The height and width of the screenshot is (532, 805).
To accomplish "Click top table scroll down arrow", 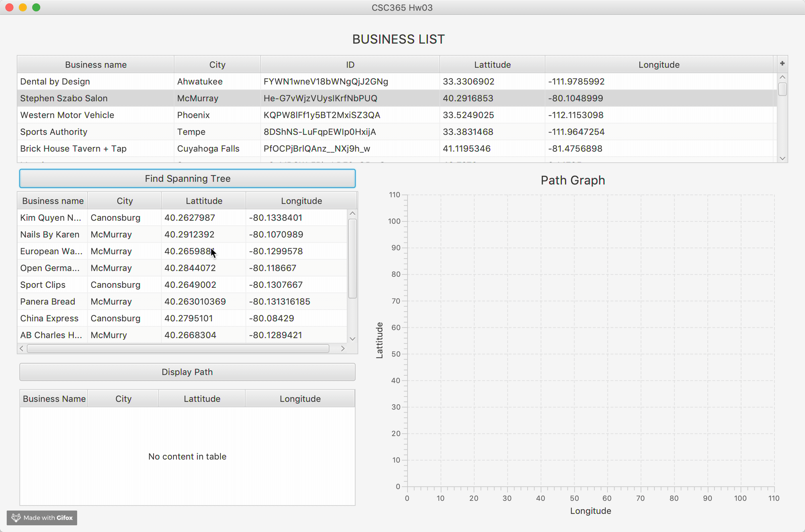I will coord(782,158).
